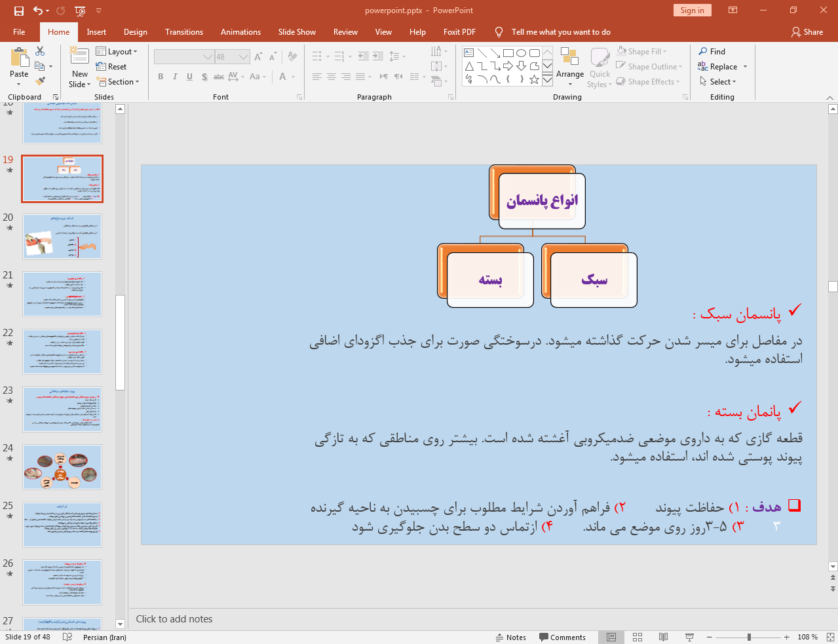Screen dimensions: 838x644
Task: Open the File tab
Action: [x=19, y=31]
